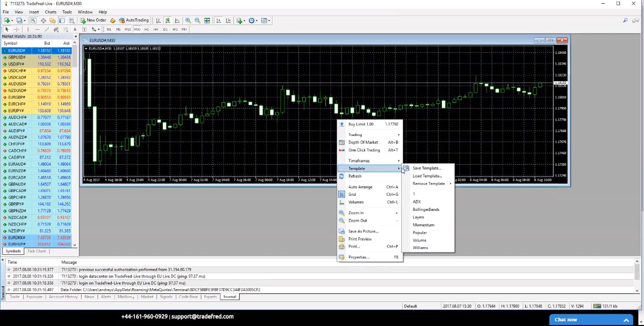Select the Equidistant Channel tool
The width and height of the screenshot is (644, 326).
point(56,29)
